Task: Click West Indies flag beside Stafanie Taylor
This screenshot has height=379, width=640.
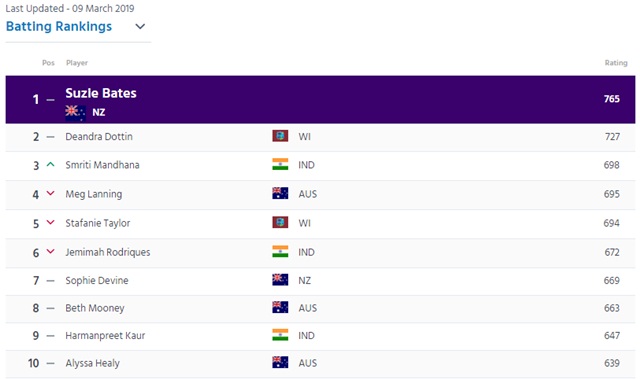Action: (280, 222)
